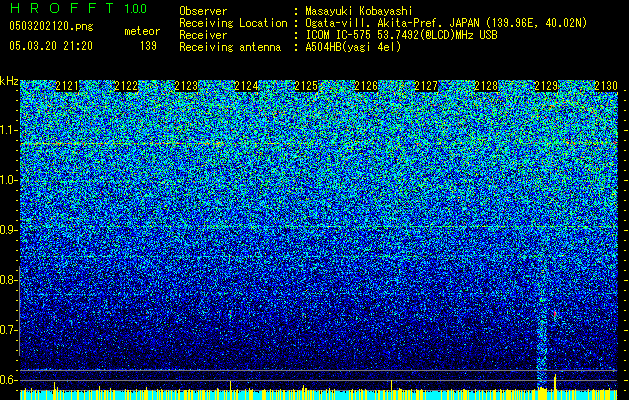Screen dimensions: 629x400
Task: Click the HROFFT 1.0.0 title text
Action: (78, 8)
